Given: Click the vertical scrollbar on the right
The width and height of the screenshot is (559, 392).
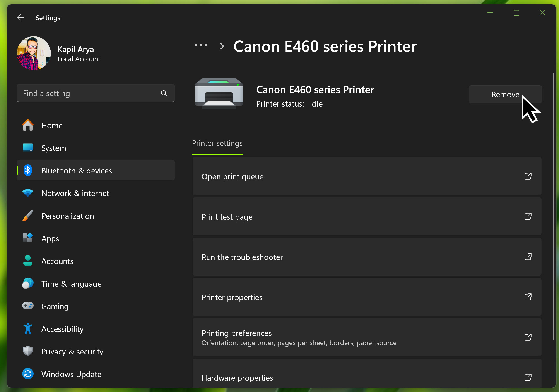Looking at the screenshot, I should pyautogui.click(x=553, y=207).
